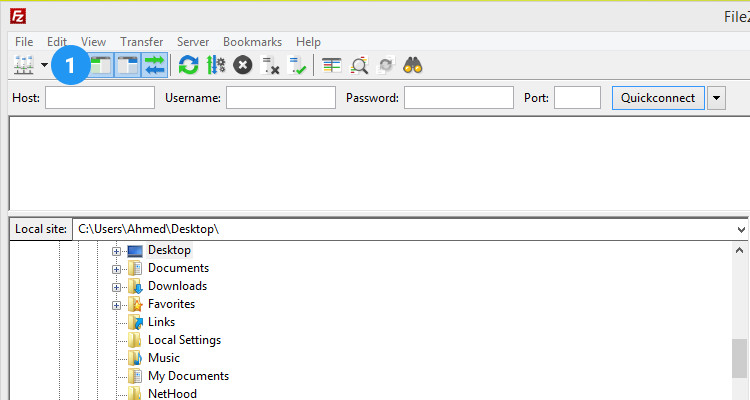This screenshot has width=750, height=400.
Task: Open the Server menu
Action: pyautogui.click(x=193, y=42)
